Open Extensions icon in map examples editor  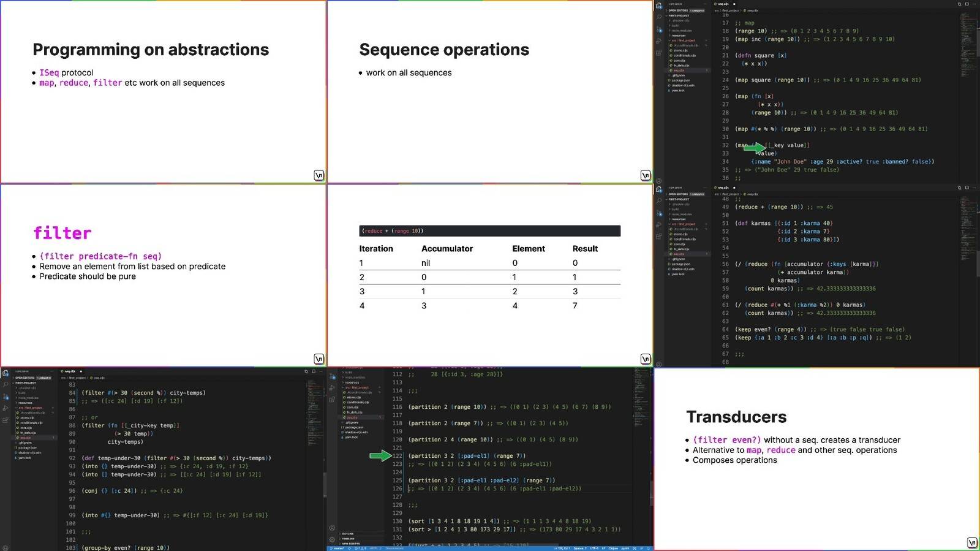click(658, 53)
